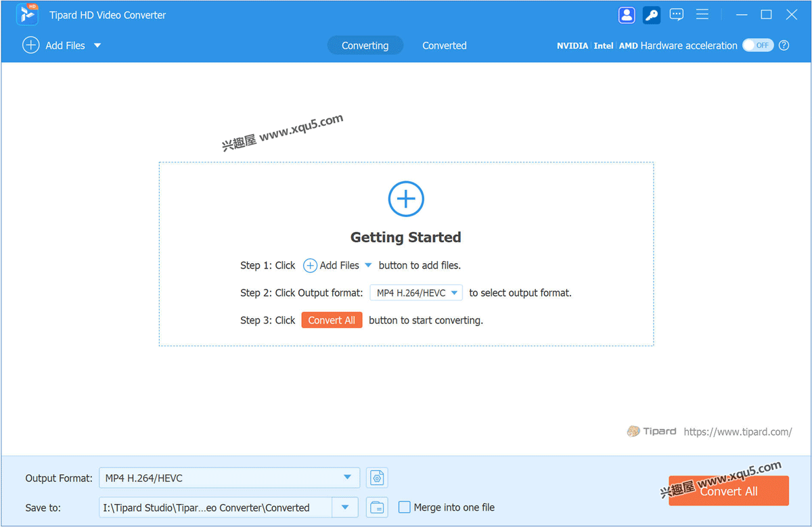
Task: Minimize the Tipard window
Action: (x=742, y=15)
